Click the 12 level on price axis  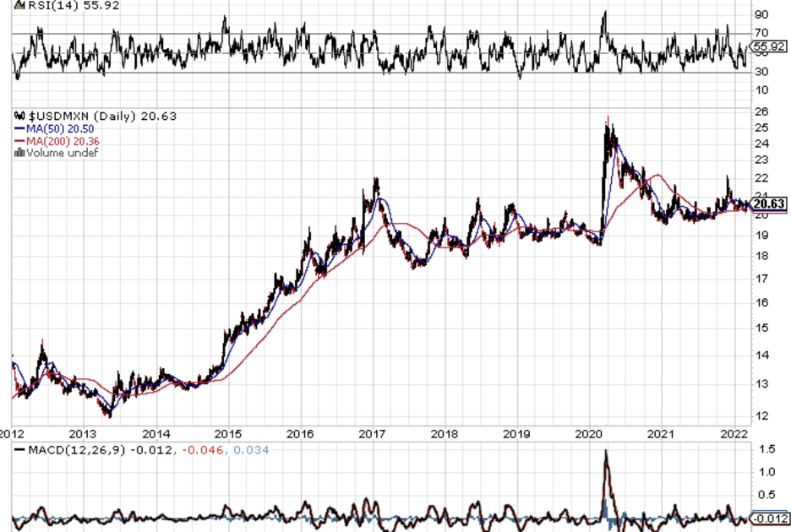point(761,415)
